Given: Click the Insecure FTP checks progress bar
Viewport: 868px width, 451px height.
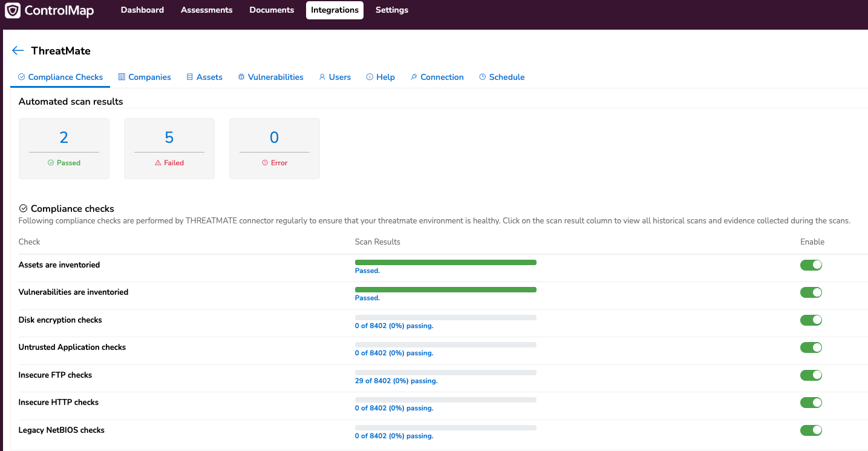Looking at the screenshot, I should pyautogui.click(x=446, y=372).
